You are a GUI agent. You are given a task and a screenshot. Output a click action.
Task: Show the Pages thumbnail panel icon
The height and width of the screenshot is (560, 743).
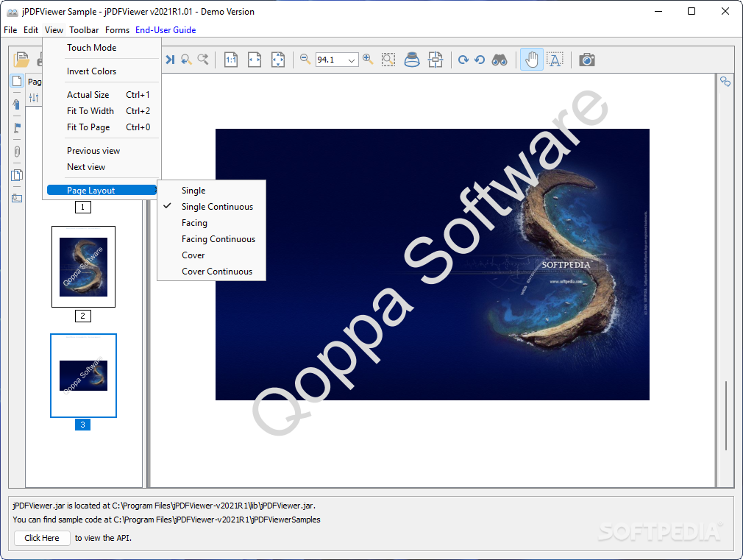pyautogui.click(x=17, y=81)
